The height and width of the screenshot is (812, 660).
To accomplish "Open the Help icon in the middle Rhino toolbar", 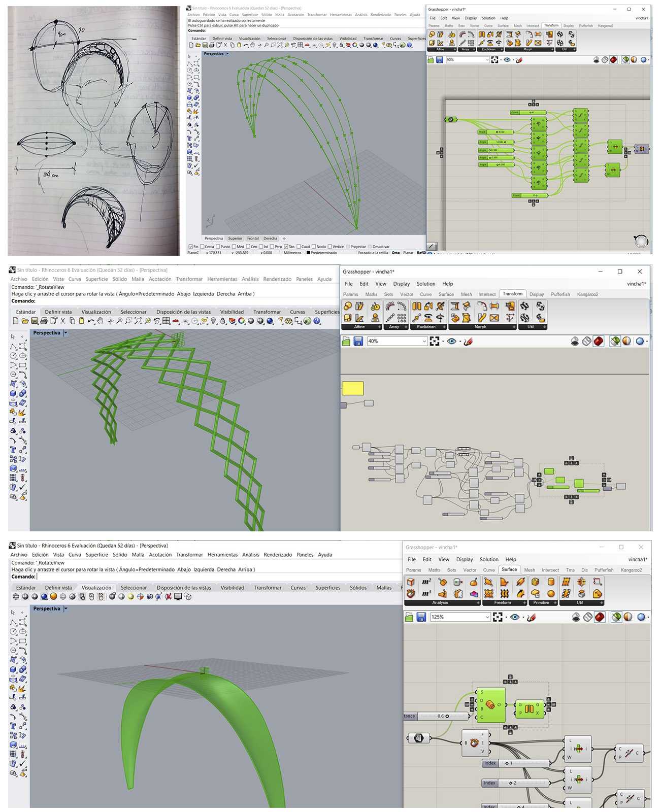I will coord(317,321).
